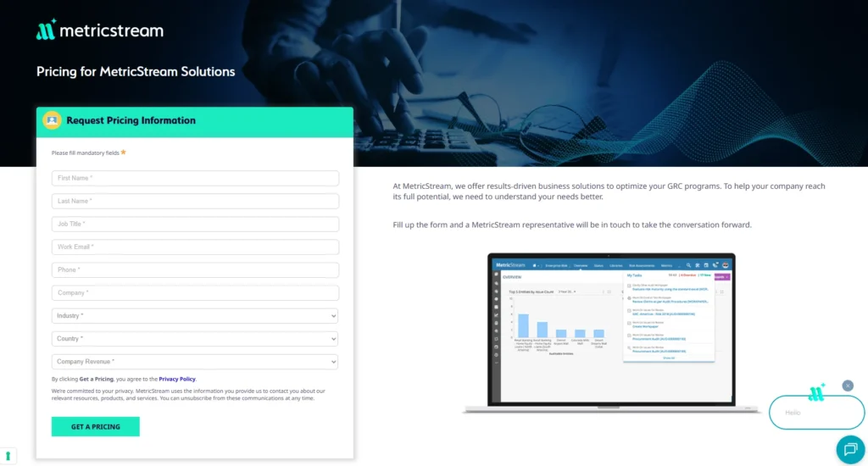
Task: Focus the Work Email field
Action: pyautogui.click(x=195, y=247)
